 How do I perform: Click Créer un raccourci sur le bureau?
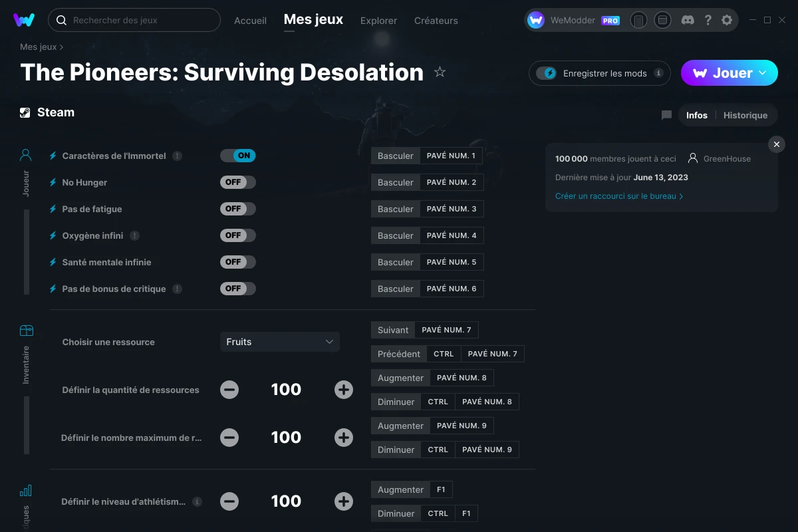tap(619, 196)
